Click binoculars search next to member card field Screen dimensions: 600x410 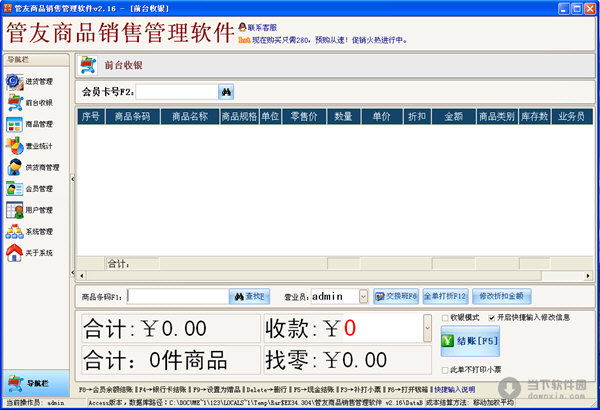pos(226,92)
